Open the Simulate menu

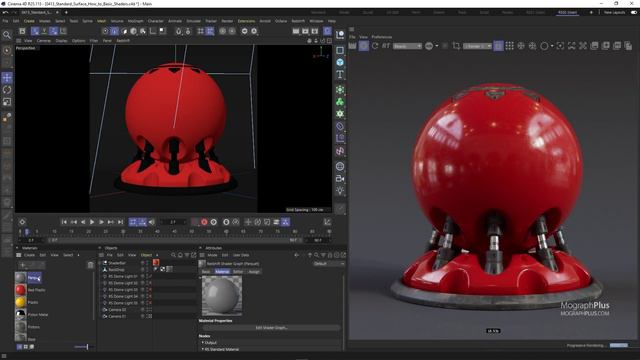pyautogui.click(x=193, y=21)
